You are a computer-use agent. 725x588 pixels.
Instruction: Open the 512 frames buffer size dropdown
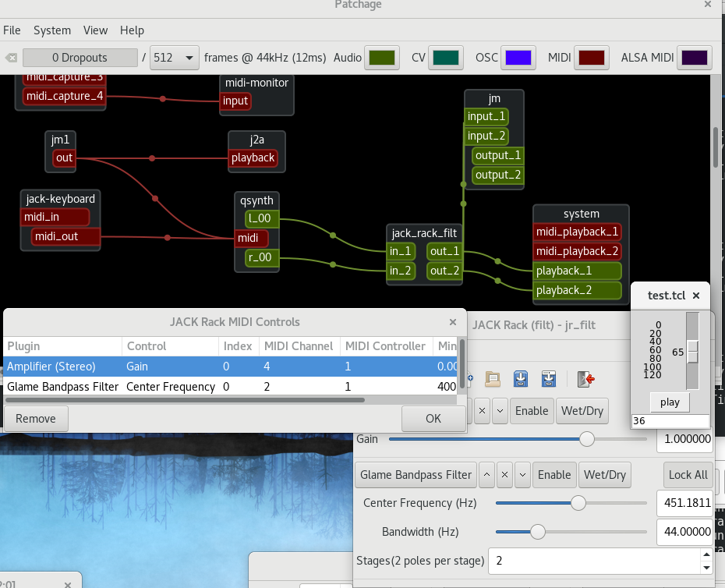point(175,58)
